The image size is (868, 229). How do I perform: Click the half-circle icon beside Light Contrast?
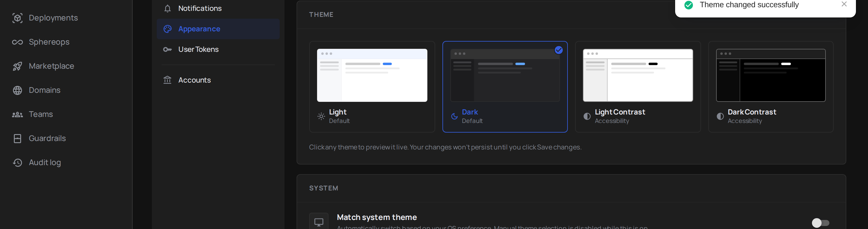point(587,116)
